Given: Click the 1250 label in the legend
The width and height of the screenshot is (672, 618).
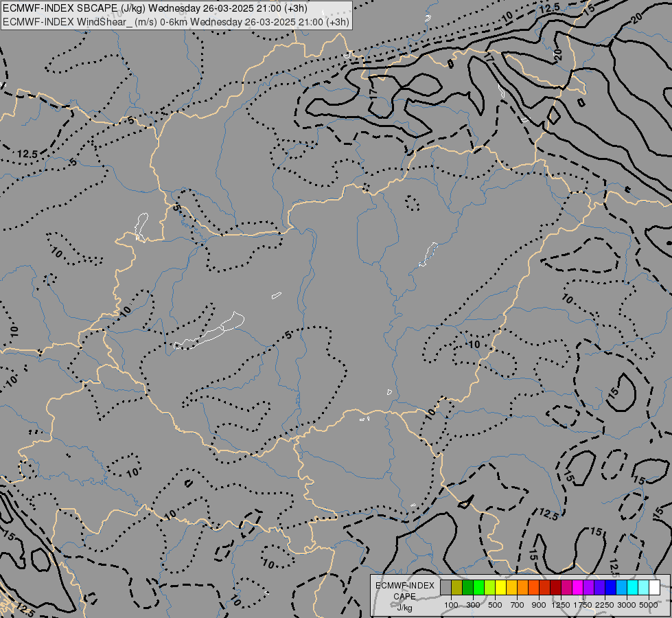Looking at the screenshot, I should (561, 605).
